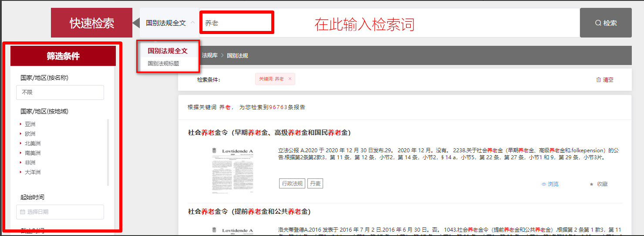This screenshot has width=644, height=236.
Task: Expand the 南美洲 region node
Action: (20, 153)
